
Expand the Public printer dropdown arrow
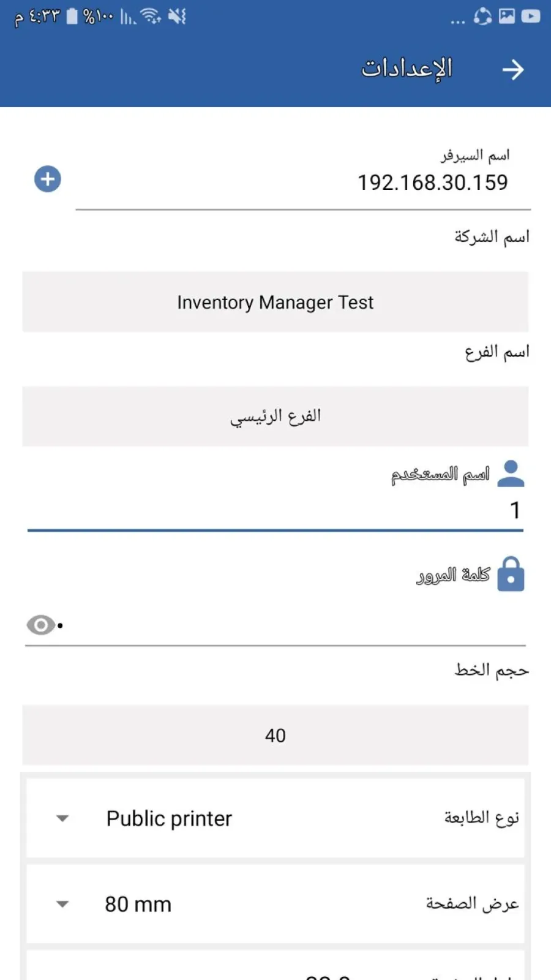tap(62, 818)
